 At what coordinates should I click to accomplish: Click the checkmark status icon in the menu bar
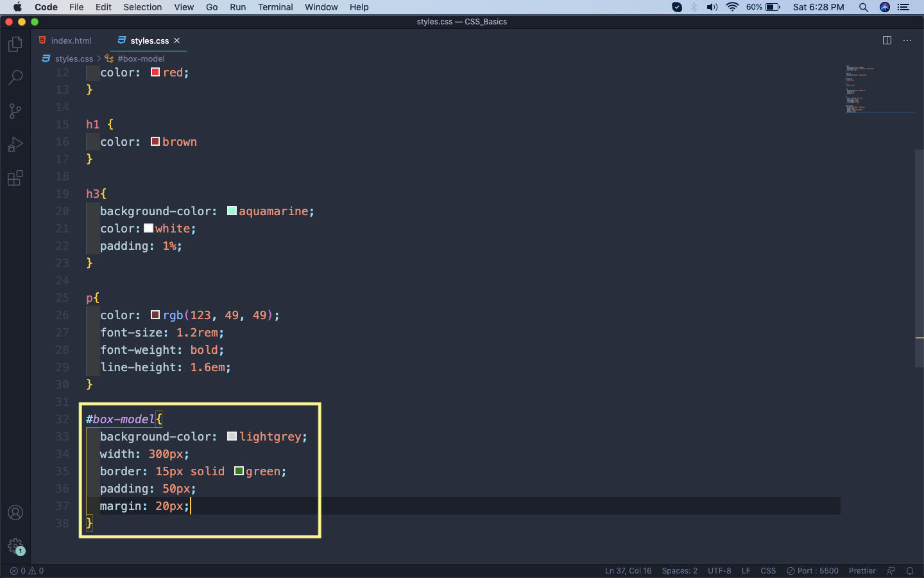click(x=677, y=7)
